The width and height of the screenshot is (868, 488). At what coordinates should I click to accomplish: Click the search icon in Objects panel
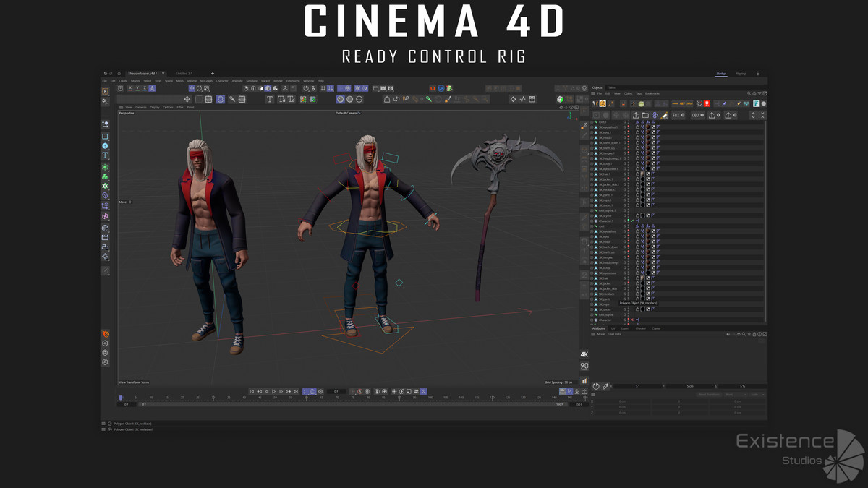click(749, 93)
